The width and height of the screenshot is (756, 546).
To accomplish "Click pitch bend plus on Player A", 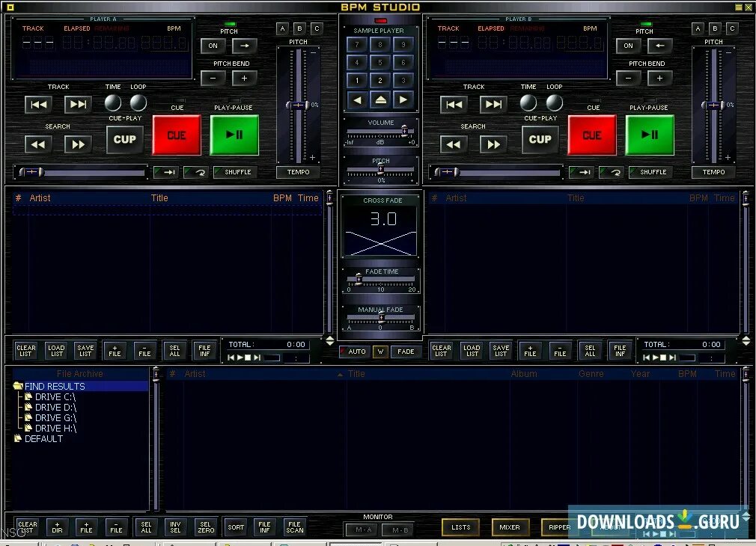I will click(245, 78).
